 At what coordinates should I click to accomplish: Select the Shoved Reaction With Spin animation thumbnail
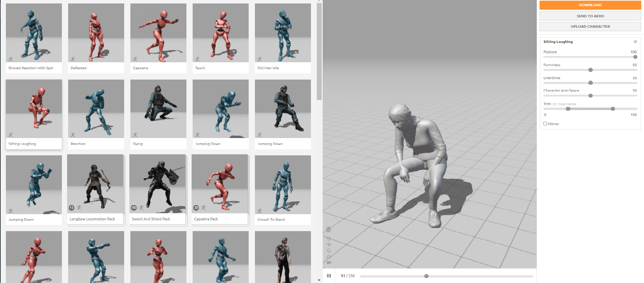(34, 33)
